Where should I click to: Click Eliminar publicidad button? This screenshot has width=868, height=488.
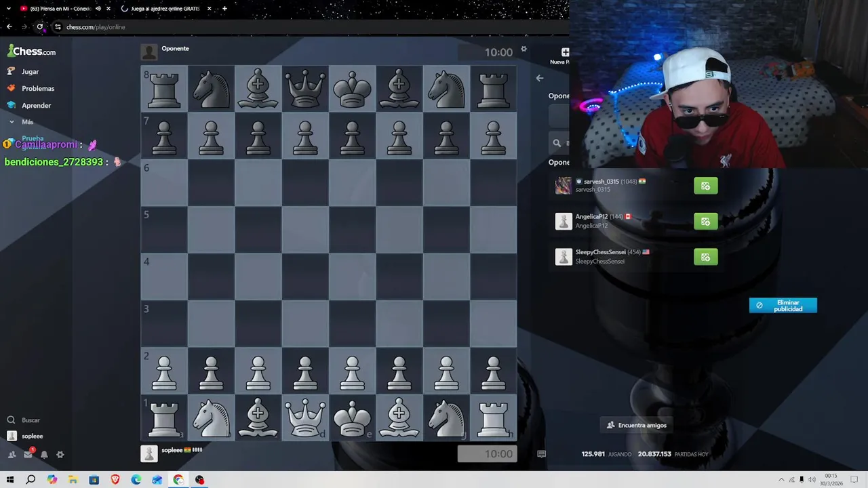[x=783, y=306]
